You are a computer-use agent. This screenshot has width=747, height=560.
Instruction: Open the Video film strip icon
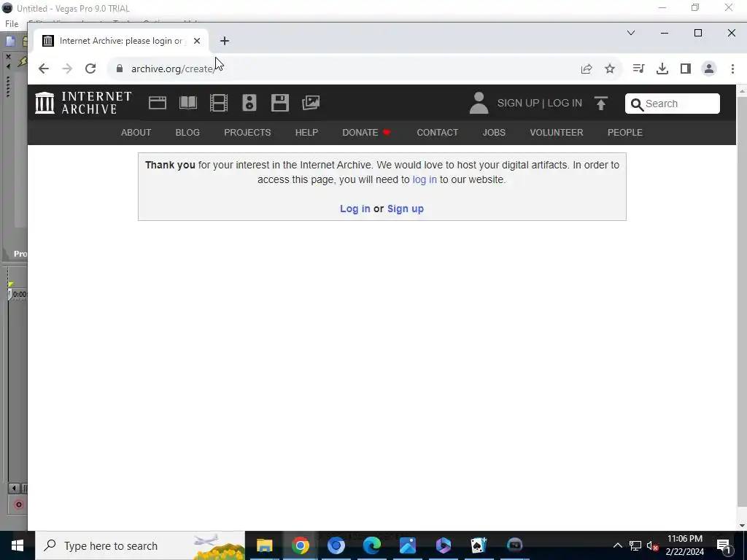219,103
